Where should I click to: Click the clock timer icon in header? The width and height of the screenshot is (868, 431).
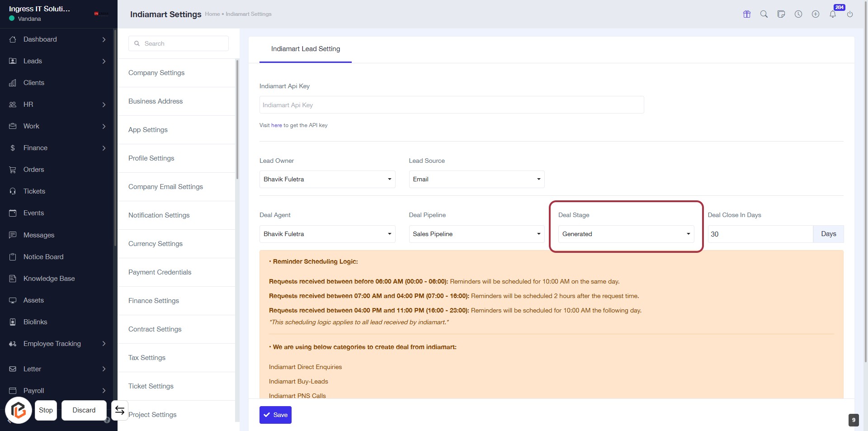[x=798, y=14]
